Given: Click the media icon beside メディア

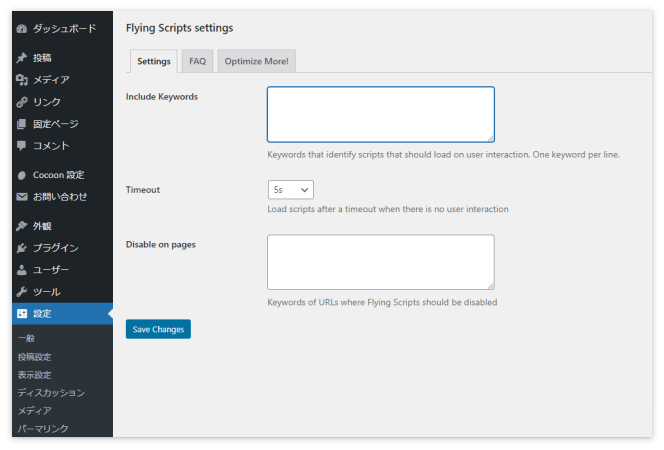Looking at the screenshot, I should click(22, 80).
